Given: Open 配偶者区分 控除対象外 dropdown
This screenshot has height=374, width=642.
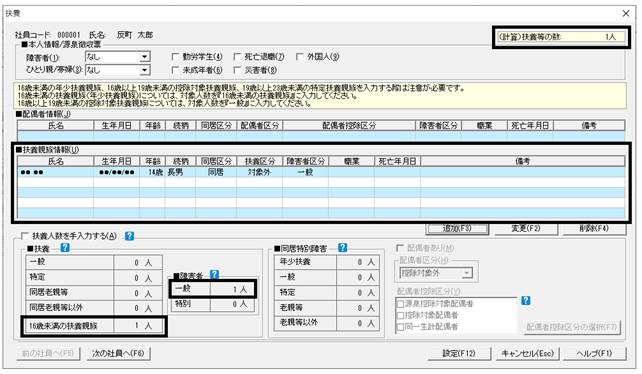Looking at the screenshot, I should (467, 273).
